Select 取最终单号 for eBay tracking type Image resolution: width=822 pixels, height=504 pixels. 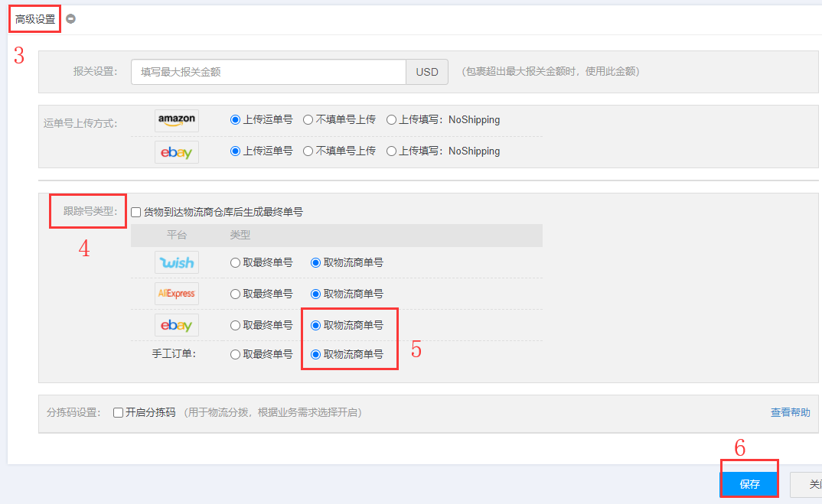point(236,326)
